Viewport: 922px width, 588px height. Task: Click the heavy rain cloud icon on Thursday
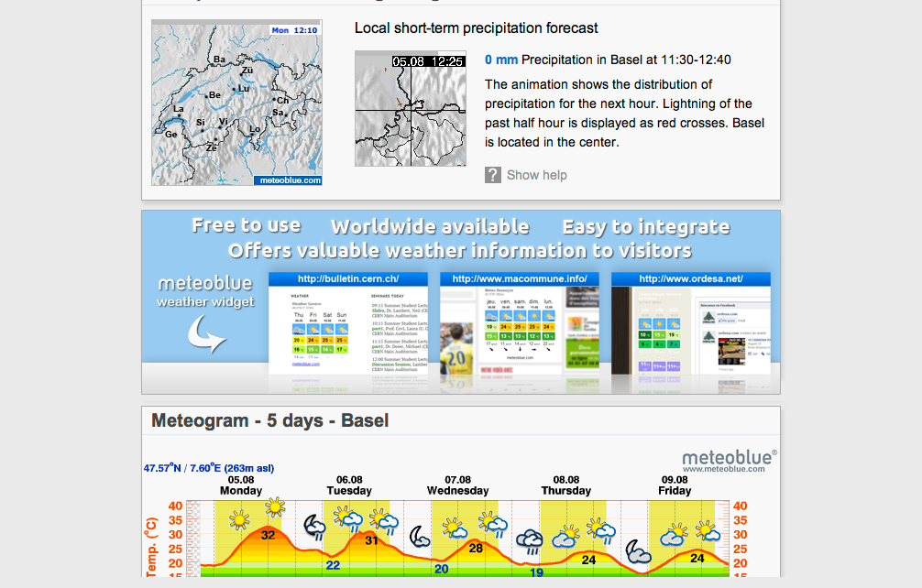(528, 540)
